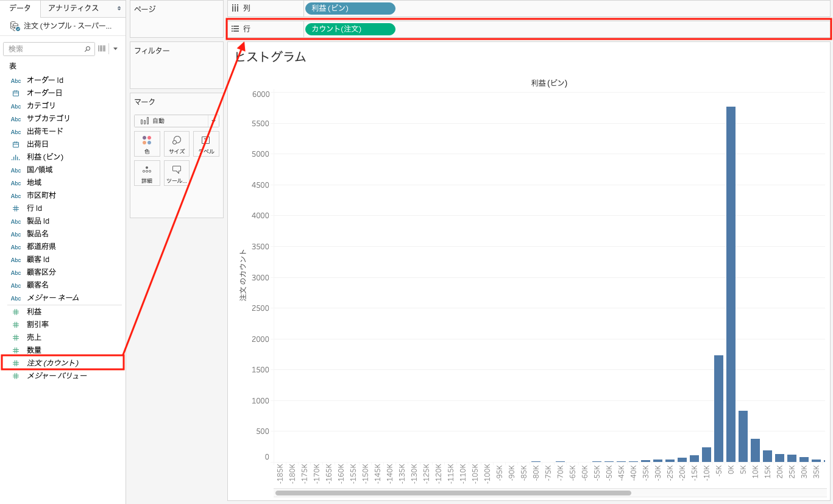This screenshot has width=833, height=504.
Task: Toggle the view-as-list icon next to search
Action: click(102, 49)
